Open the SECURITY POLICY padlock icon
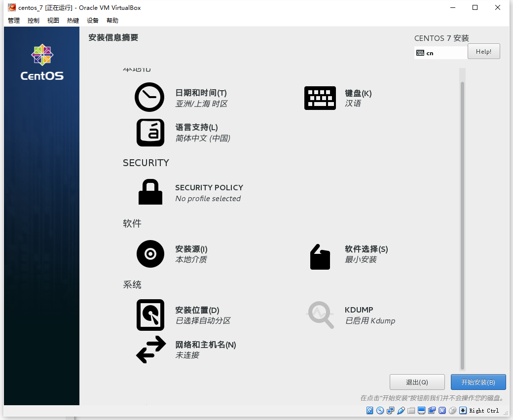 coord(150,192)
